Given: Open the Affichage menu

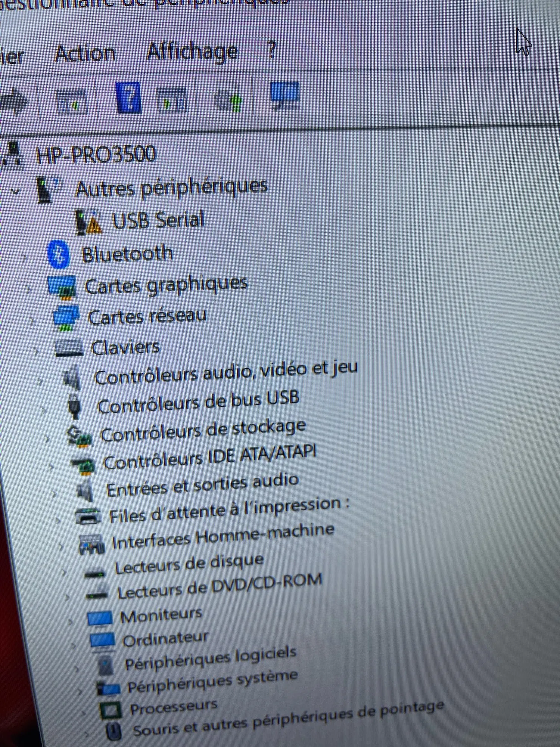Looking at the screenshot, I should (x=192, y=52).
